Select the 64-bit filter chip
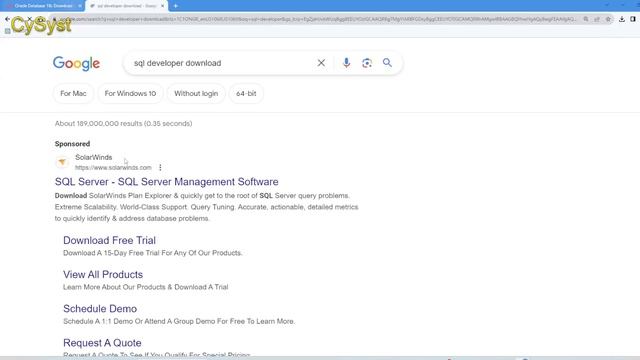Screen dimensions: 640x360 246,93
